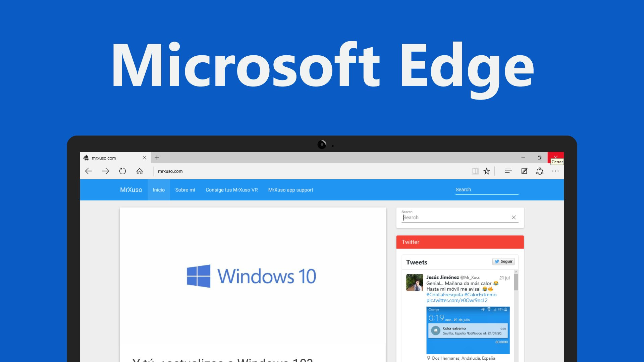Open MrXuso app support page

click(291, 190)
